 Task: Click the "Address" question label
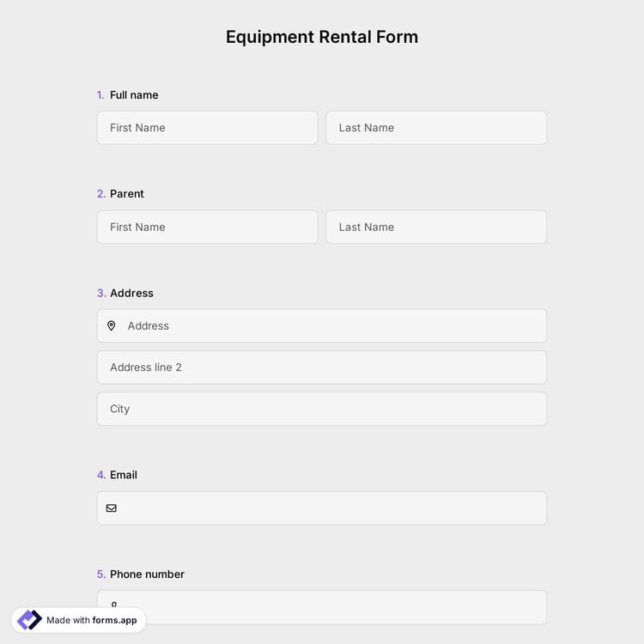(x=131, y=294)
